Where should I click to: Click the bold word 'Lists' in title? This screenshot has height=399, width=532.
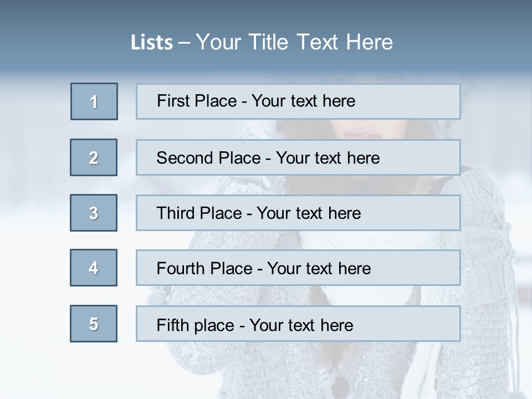[152, 42]
